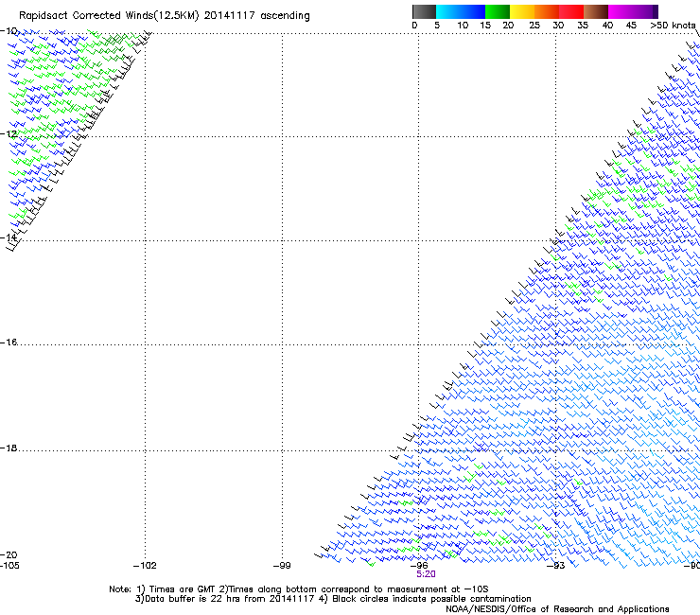This screenshot has height=615, width=700.
Task: Click the '>50 knots' legend label
Action: click(673, 26)
